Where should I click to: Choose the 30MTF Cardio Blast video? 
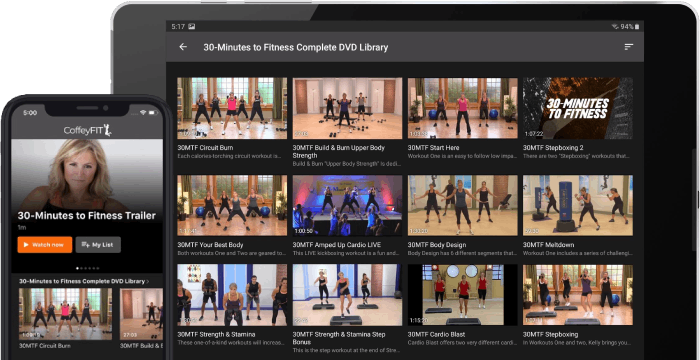coord(462,295)
